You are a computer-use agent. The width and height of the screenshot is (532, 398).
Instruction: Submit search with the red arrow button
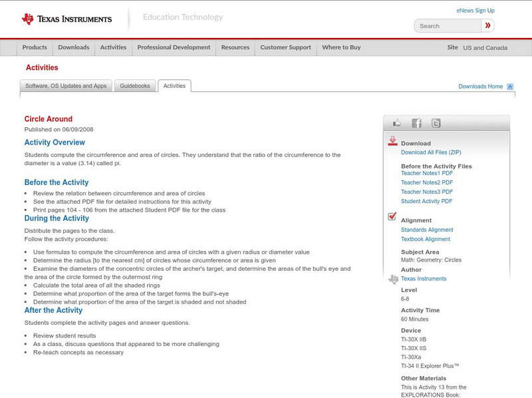coord(487,25)
